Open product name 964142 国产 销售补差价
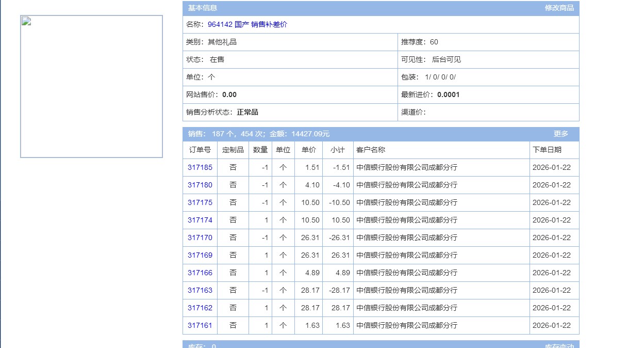The image size is (644, 348). 247,25
